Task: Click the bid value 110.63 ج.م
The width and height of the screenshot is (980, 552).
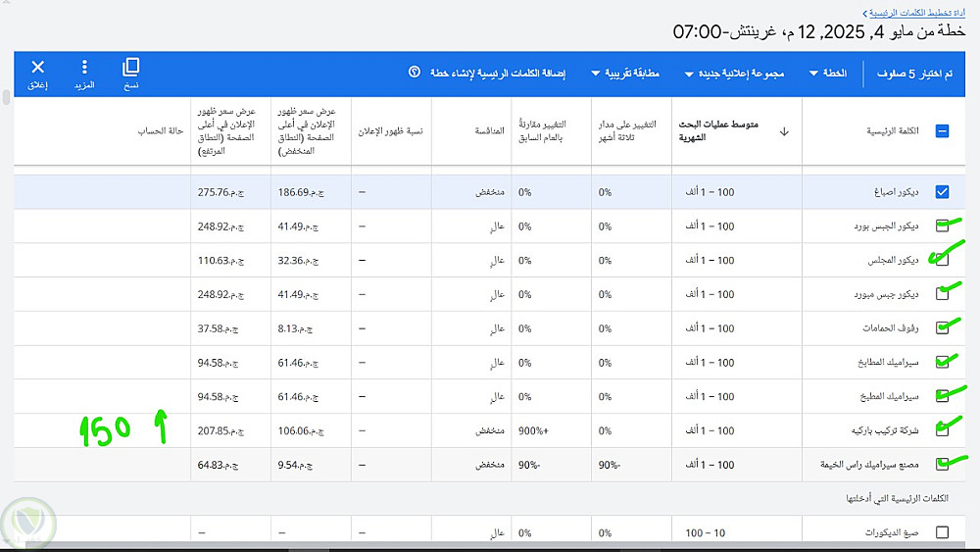Action: (x=220, y=260)
